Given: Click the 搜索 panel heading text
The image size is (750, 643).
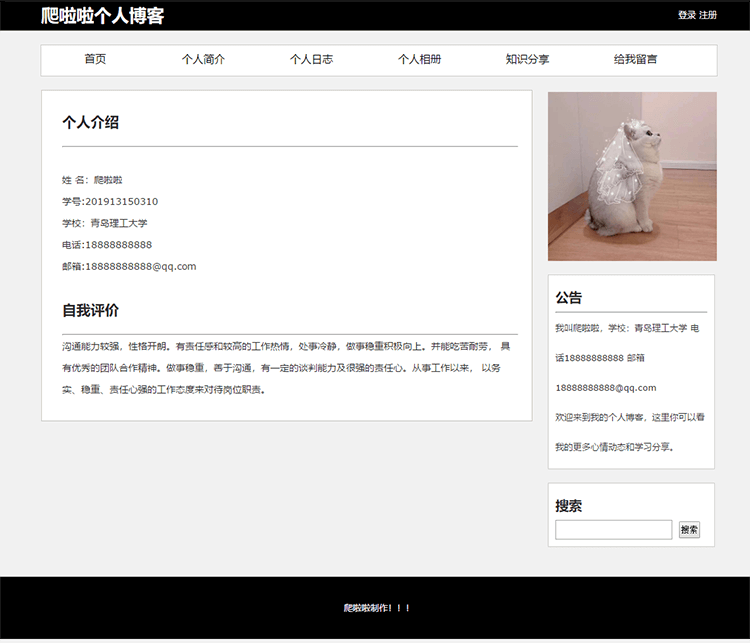Looking at the screenshot, I should click(x=569, y=506).
